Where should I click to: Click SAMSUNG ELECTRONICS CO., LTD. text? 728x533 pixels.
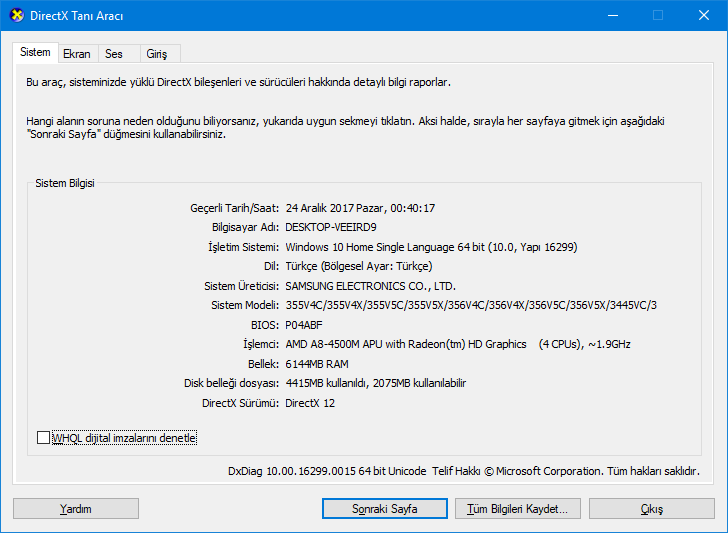point(370,286)
